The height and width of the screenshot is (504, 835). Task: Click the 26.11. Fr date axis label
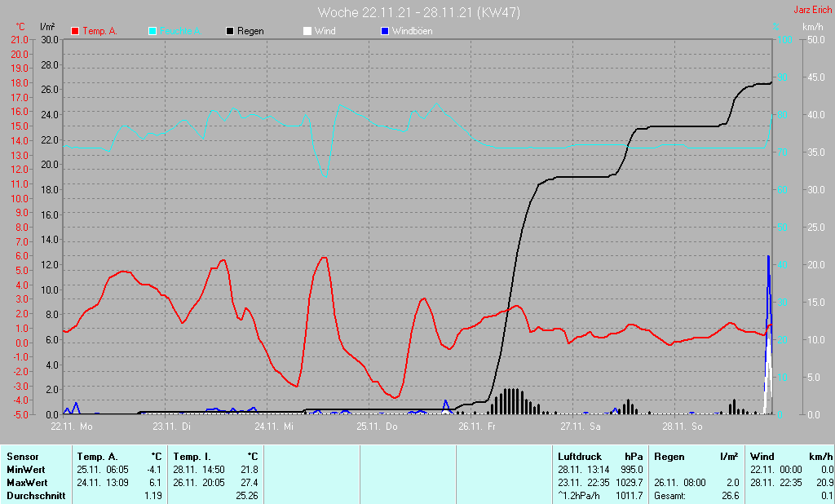click(x=476, y=426)
